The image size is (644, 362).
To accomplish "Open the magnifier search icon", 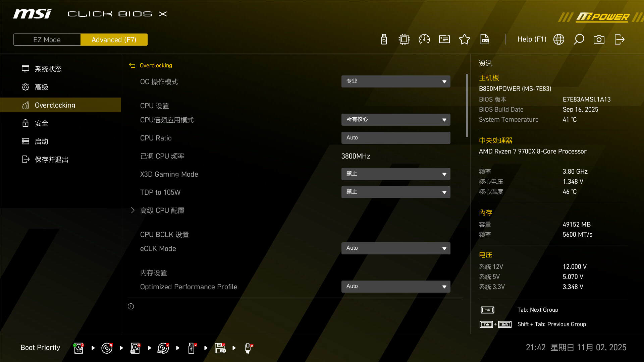I will [x=579, y=40].
